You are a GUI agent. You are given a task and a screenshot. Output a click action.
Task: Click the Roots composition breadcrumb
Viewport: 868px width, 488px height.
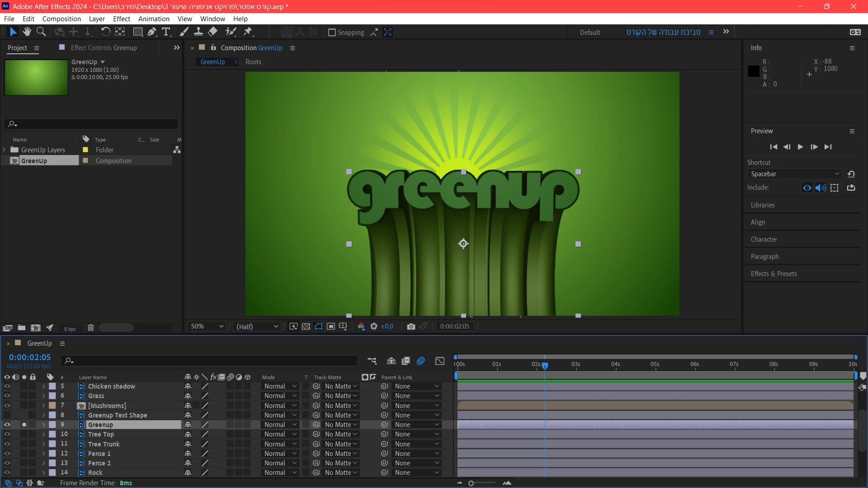[x=253, y=62]
